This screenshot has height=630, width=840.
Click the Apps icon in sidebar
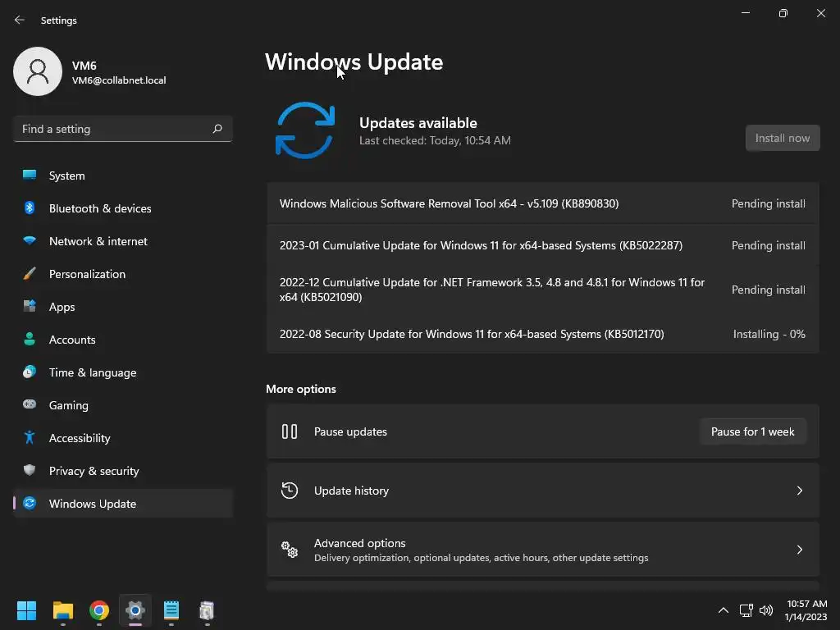point(30,307)
